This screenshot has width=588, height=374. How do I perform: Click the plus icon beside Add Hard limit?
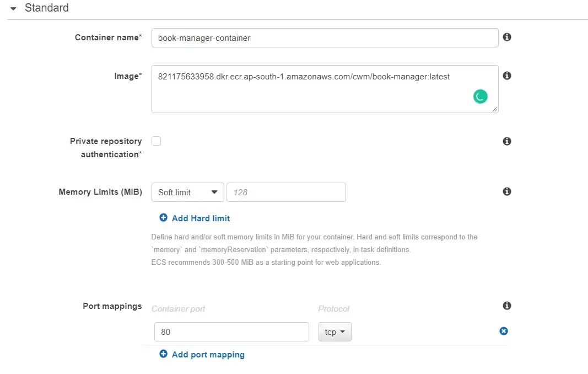click(x=163, y=218)
